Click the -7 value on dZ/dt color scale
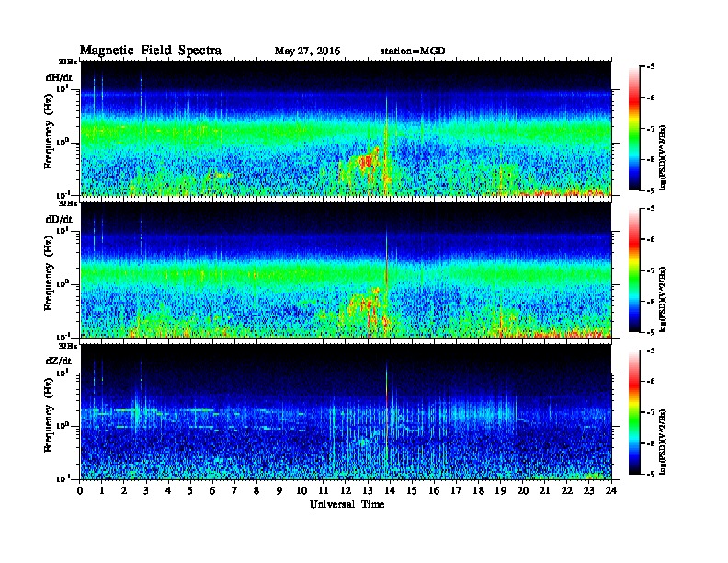This screenshot has width=728, height=563. 651,412
